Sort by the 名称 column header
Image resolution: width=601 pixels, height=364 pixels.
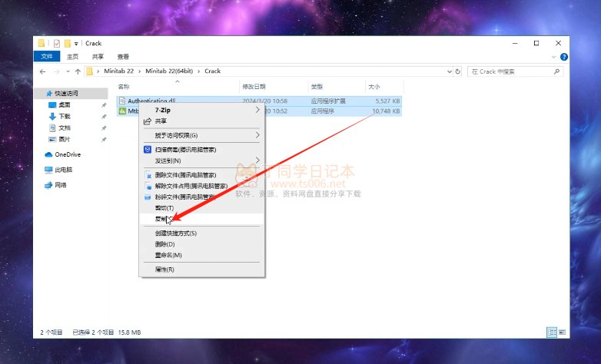coord(124,87)
